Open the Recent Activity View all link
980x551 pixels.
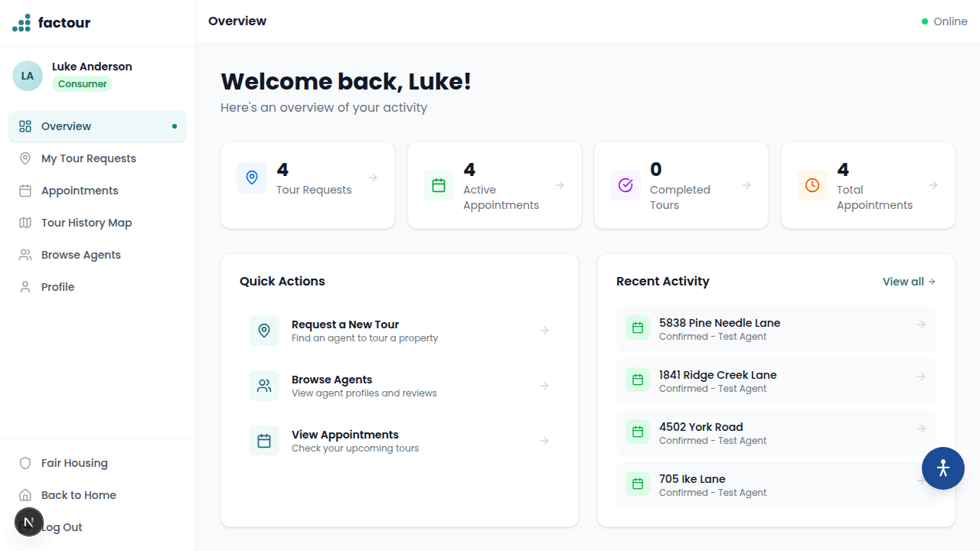(908, 281)
